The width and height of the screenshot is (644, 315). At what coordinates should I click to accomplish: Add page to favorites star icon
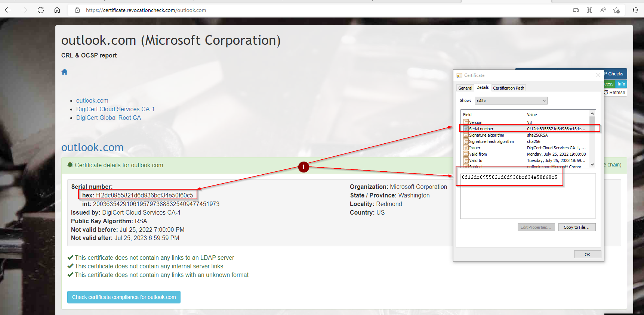tap(617, 10)
